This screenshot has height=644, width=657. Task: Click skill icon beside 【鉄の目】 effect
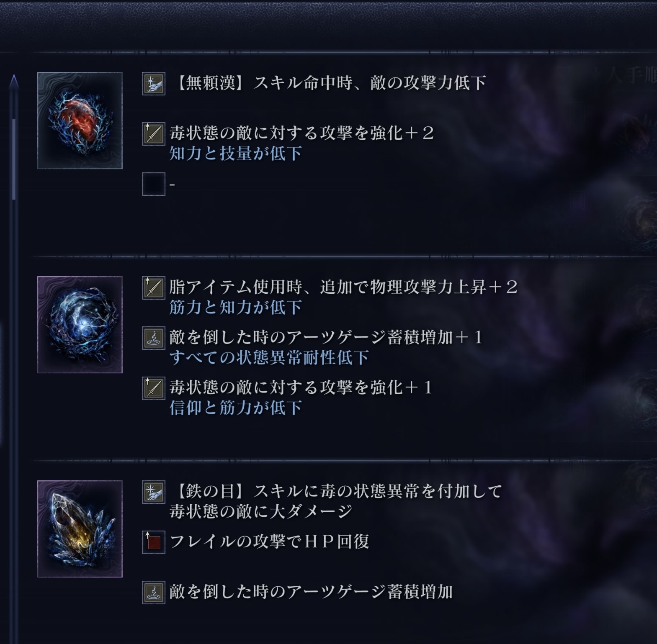(154, 492)
